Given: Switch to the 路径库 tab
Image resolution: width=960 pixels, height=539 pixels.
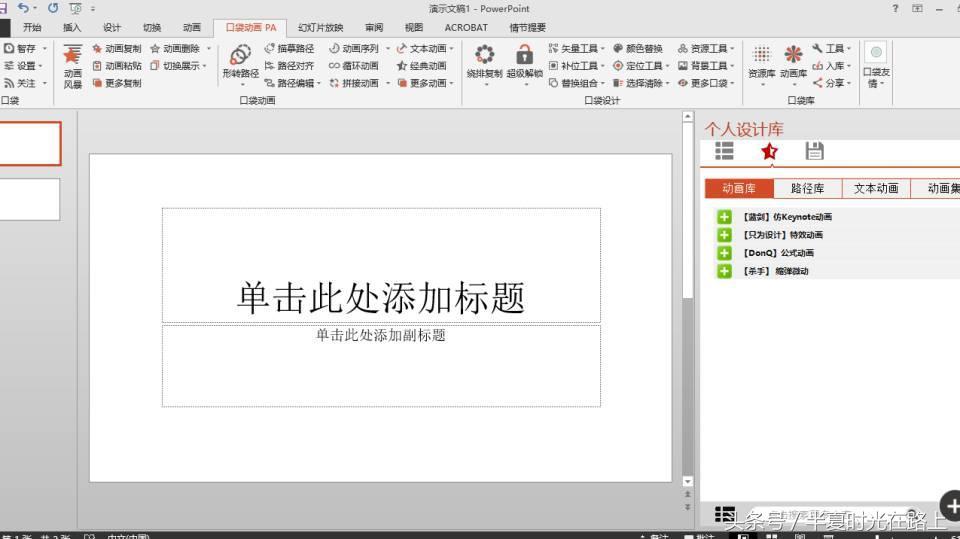Looking at the screenshot, I should [x=807, y=188].
